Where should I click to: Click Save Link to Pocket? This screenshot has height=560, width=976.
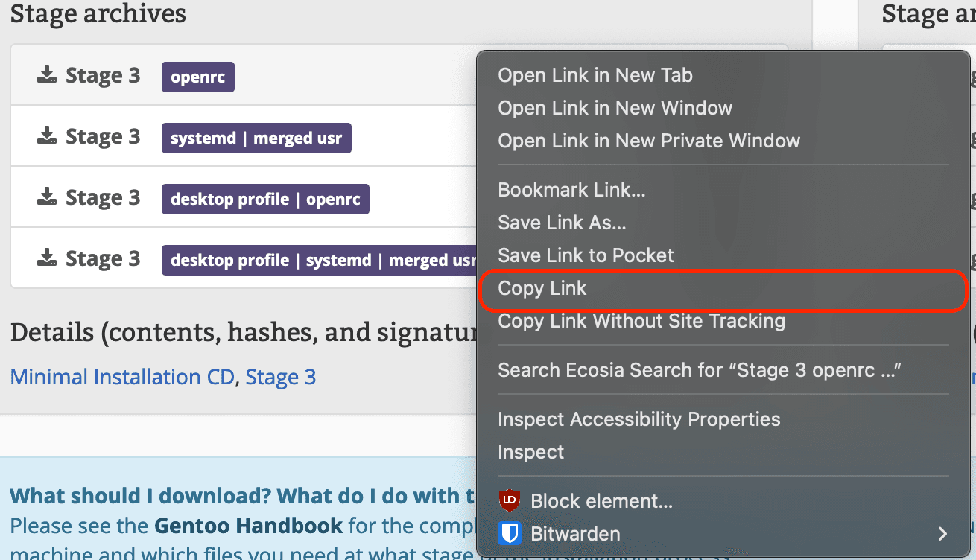(x=586, y=255)
